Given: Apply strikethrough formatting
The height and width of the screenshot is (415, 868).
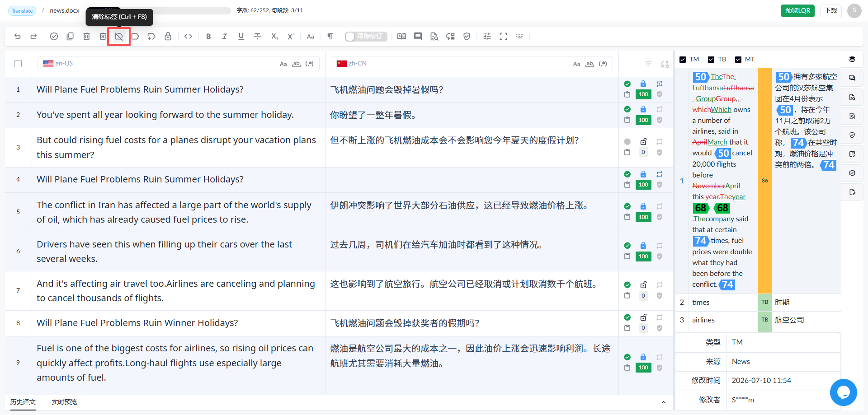Looking at the screenshot, I should pos(257,37).
